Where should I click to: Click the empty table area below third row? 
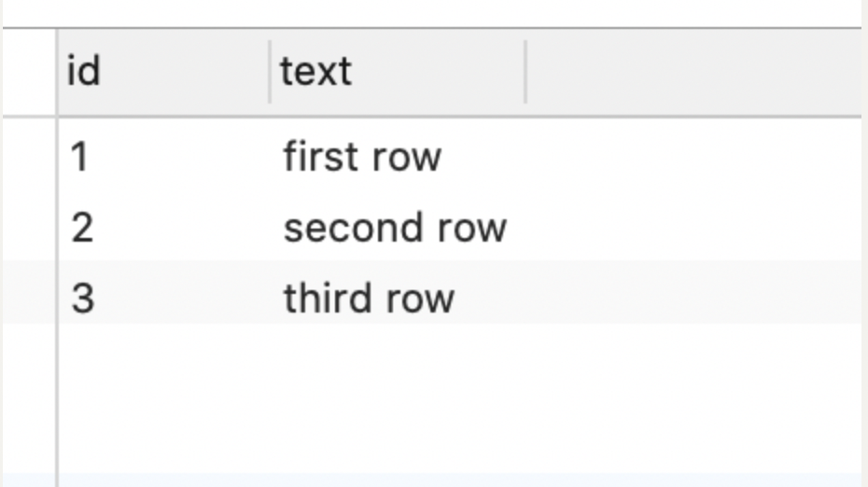pyautogui.click(x=459, y=397)
